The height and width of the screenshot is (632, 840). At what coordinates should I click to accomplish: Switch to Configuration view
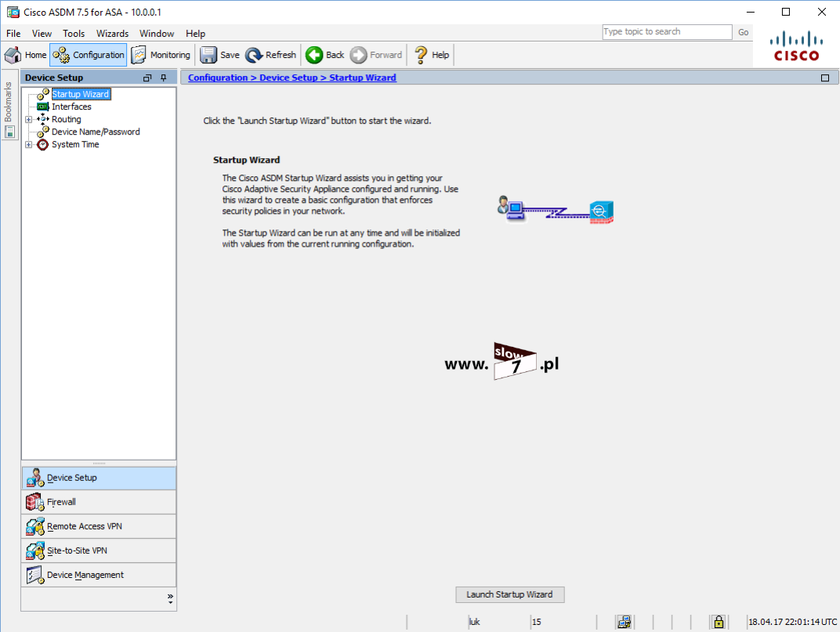point(89,55)
